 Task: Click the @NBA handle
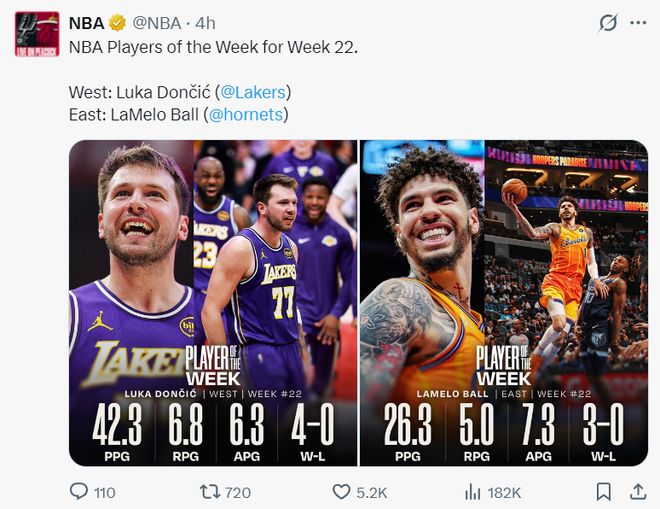pos(156,23)
